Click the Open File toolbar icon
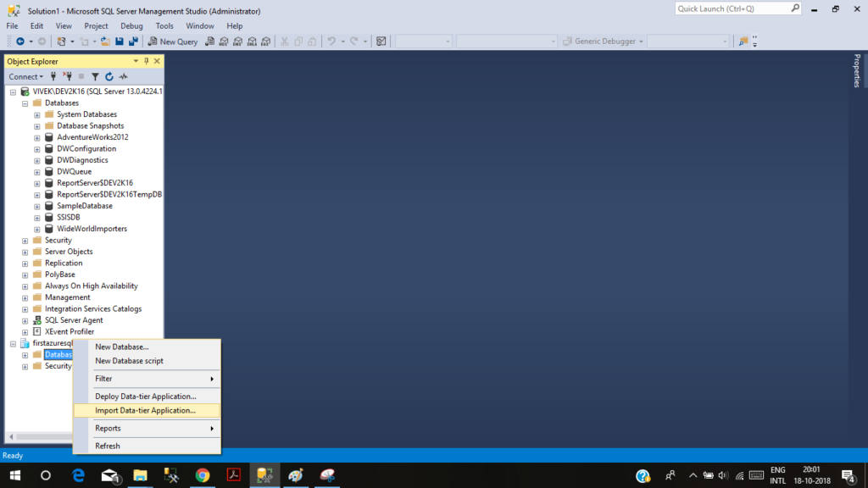868x488 pixels. coord(105,42)
